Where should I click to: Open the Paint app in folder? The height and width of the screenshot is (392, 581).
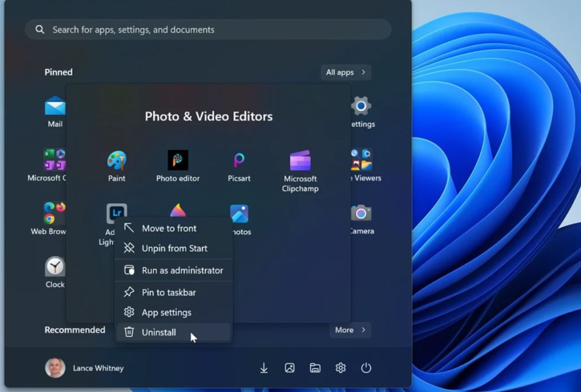coord(116,161)
